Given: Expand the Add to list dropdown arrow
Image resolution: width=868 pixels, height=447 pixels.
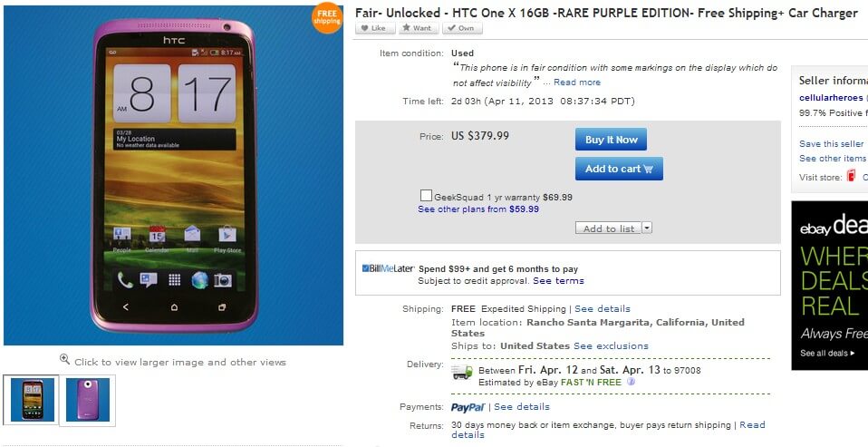Looking at the screenshot, I should (x=647, y=228).
